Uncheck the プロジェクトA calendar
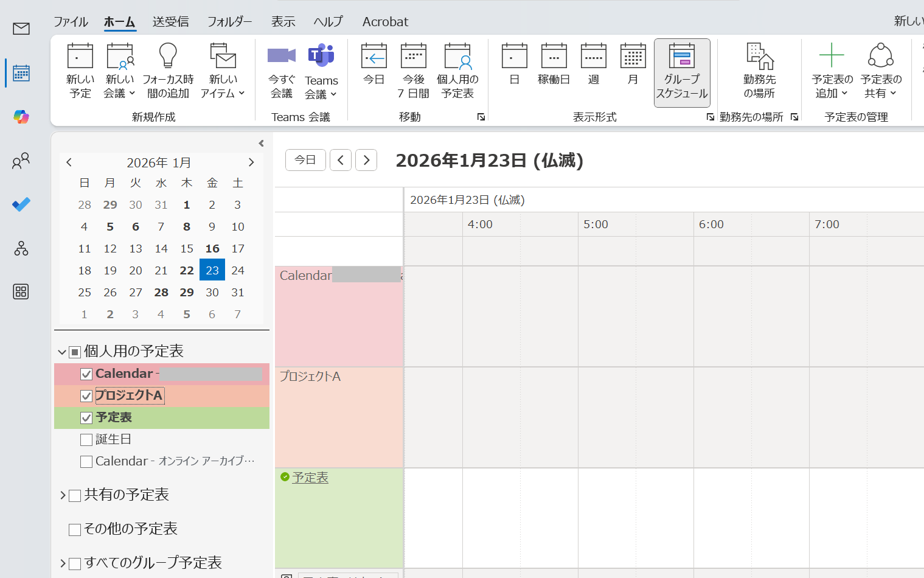The height and width of the screenshot is (578, 924). (86, 395)
